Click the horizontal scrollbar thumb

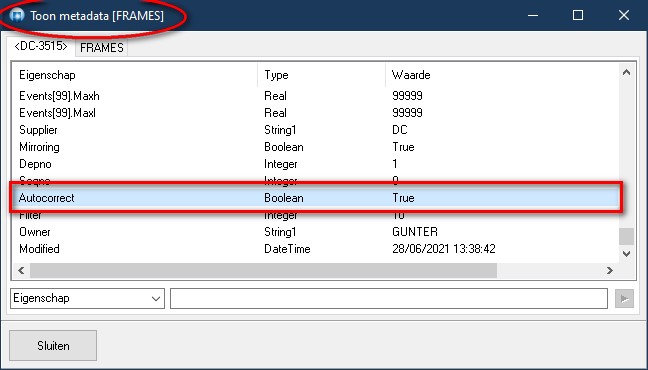pyautogui.click(x=263, y=270)
